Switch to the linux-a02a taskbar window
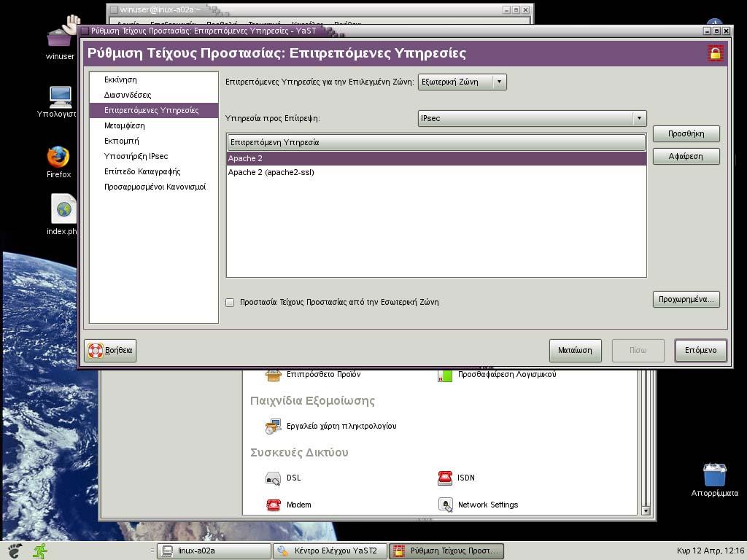 coord(214,551)
